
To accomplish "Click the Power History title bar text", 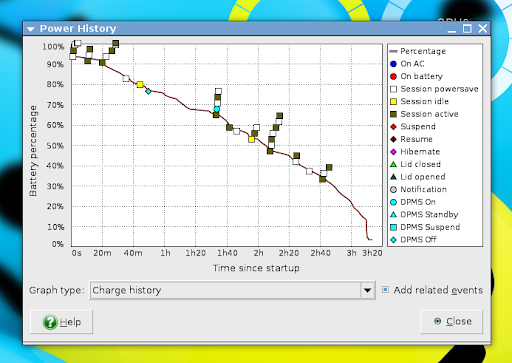I will click(x=78, y=29).
